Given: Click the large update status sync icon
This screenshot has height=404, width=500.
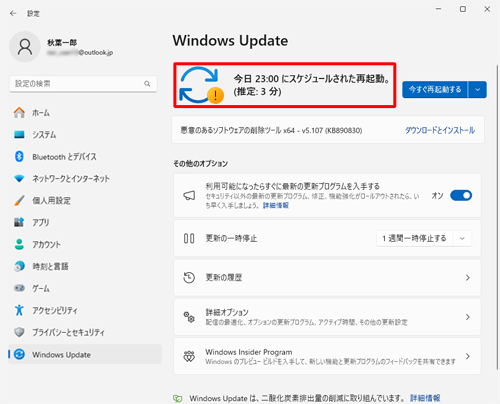Looking at the screenshot, I should (201, 85).
